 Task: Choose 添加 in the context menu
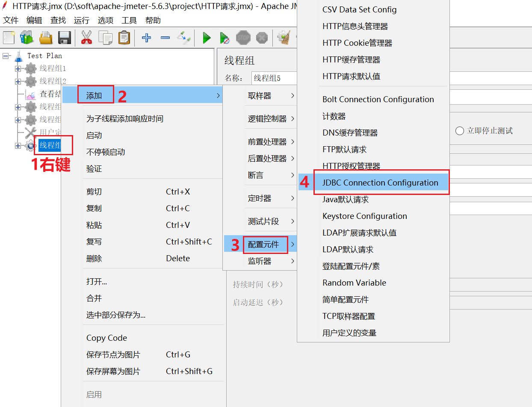tap(143, 95)
